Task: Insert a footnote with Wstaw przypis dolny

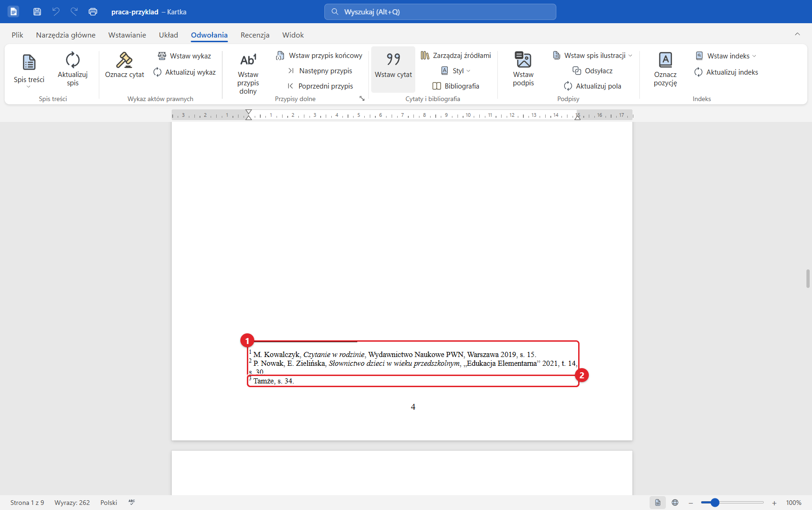Action: (248, 73)
